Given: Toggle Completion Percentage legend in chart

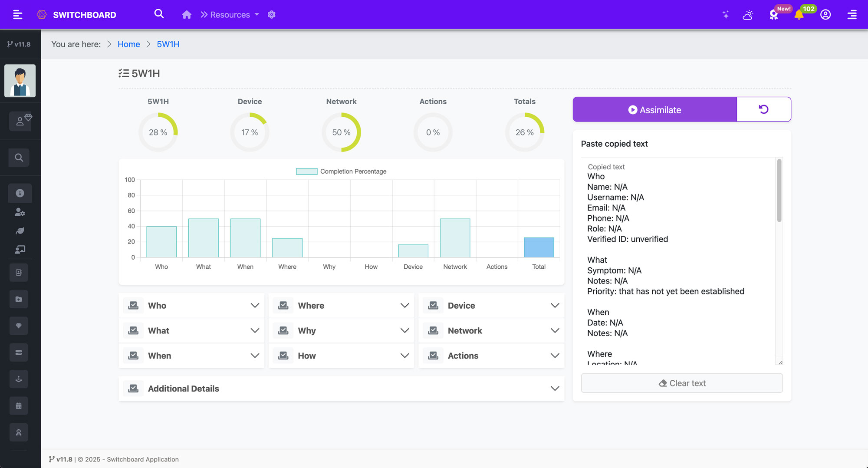Looking at the screenshot, I should tap(341, 171).
